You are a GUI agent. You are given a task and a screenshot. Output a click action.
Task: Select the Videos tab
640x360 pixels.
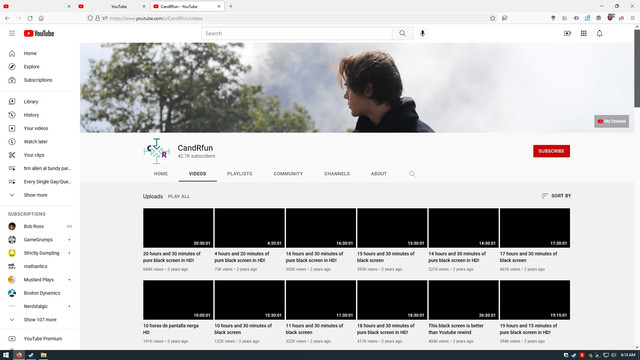click(198, 174)
